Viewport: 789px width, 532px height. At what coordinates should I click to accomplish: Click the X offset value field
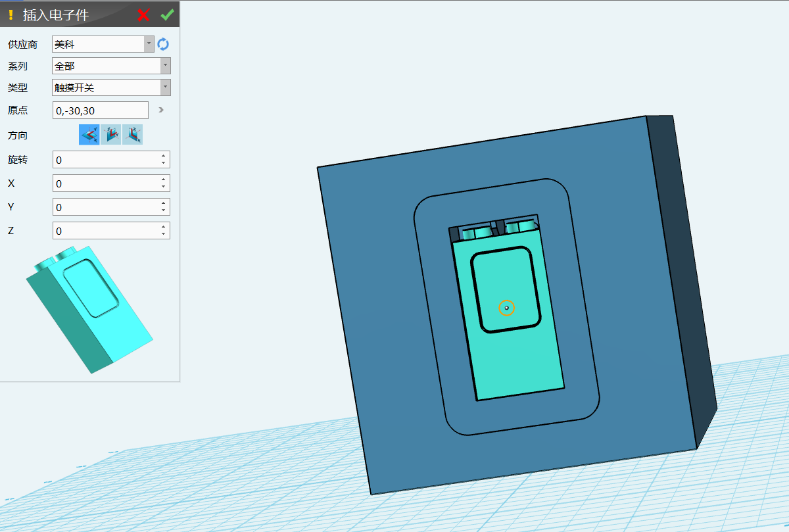coord(105,183)
